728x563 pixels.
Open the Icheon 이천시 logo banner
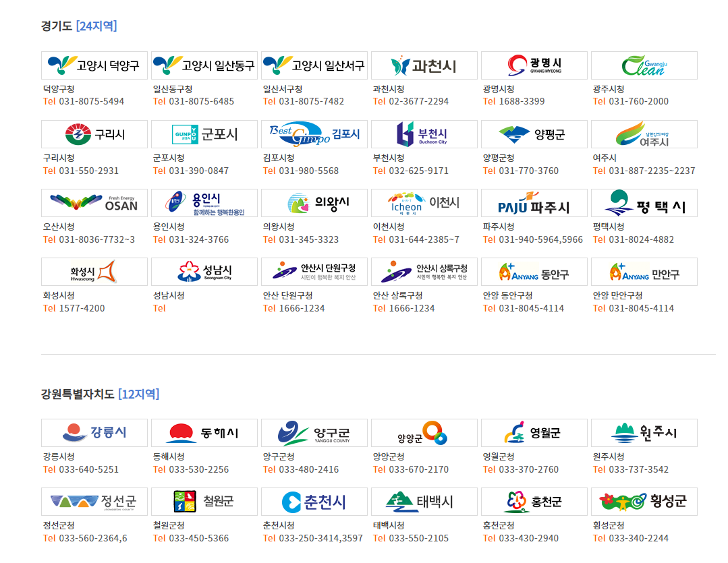pos(424,203)
